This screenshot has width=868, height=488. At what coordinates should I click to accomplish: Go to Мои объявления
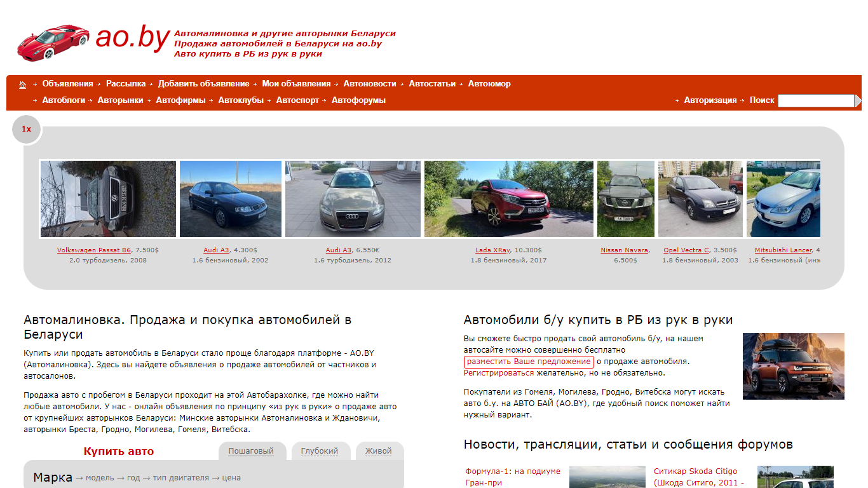click(296, 84)
